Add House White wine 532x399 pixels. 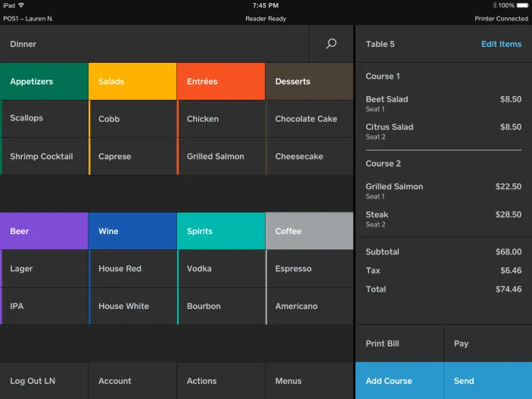point(132,307)
